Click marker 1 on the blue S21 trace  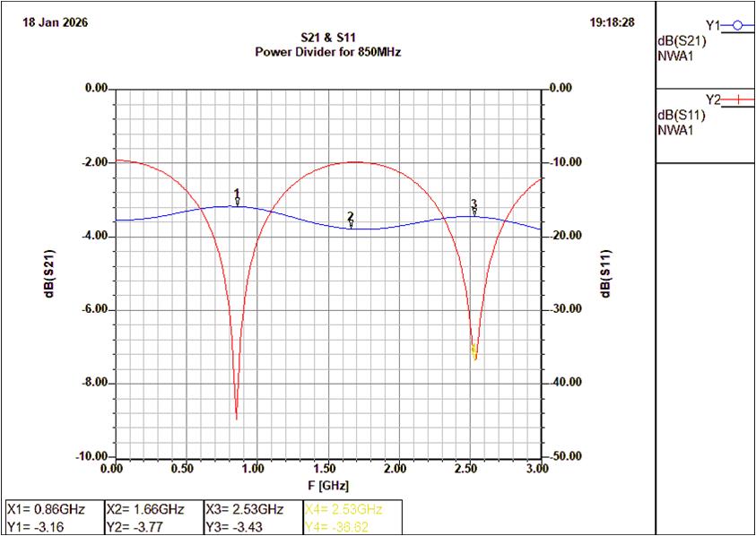click(237, 197)
